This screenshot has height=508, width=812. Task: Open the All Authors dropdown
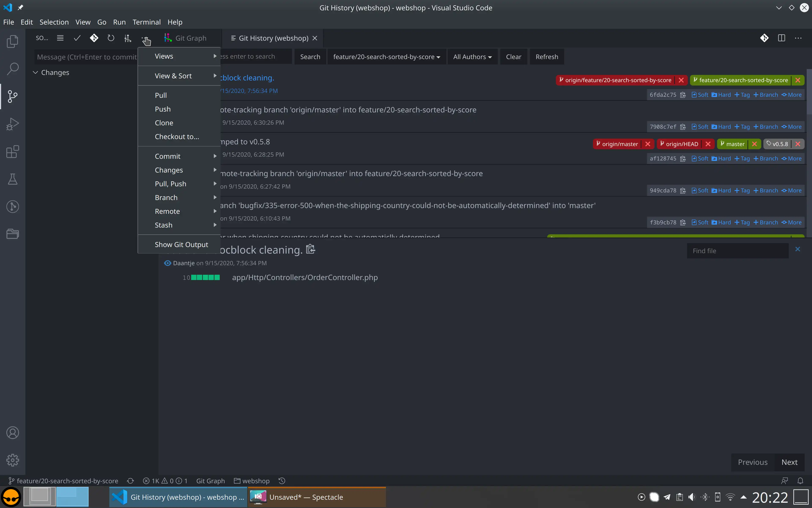pyautogui.click(x=472, y=57)
